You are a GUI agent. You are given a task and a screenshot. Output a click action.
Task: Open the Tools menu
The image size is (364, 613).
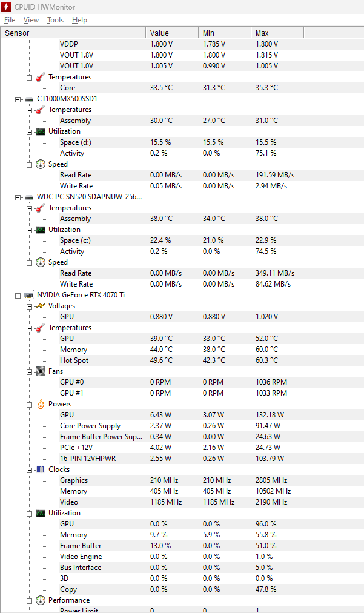pos(56,20)
